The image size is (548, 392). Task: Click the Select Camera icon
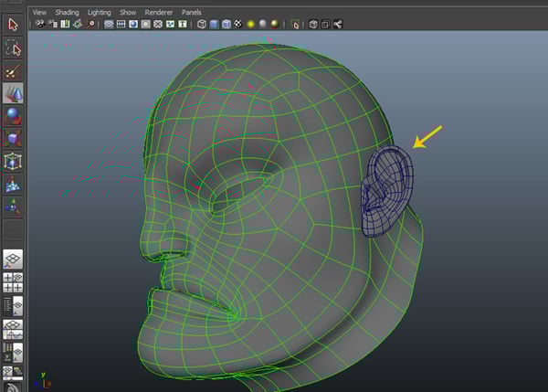[x=40, y=24]
